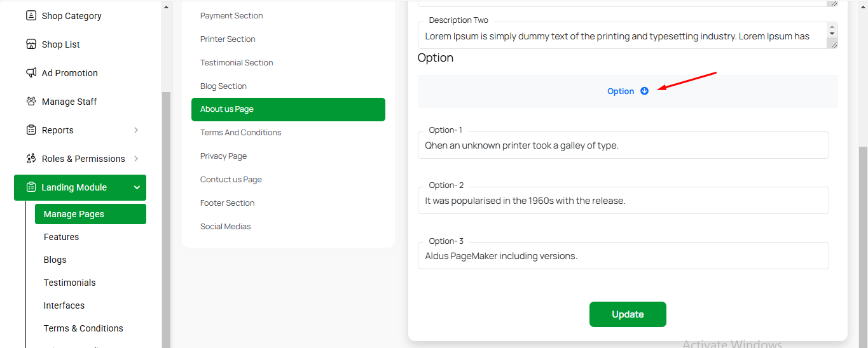Open the Terms And Conditions page tab
This screenshot has height=348, width=868.
(x=240, y=133)
